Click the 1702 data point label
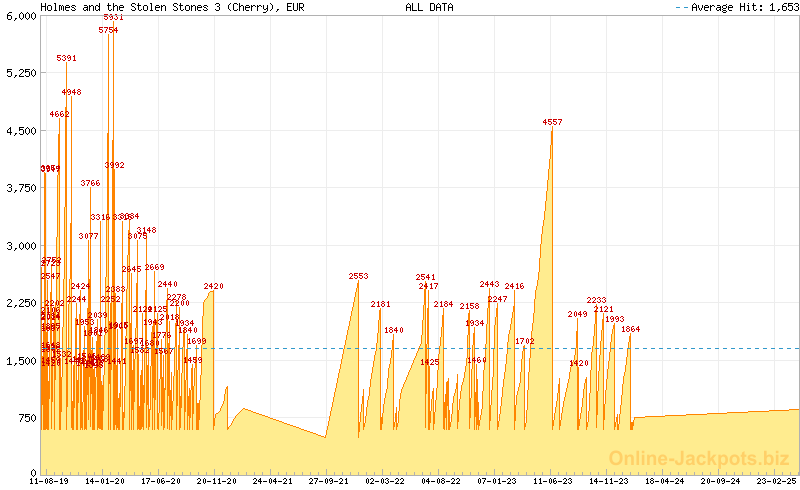 coord(524,341)
